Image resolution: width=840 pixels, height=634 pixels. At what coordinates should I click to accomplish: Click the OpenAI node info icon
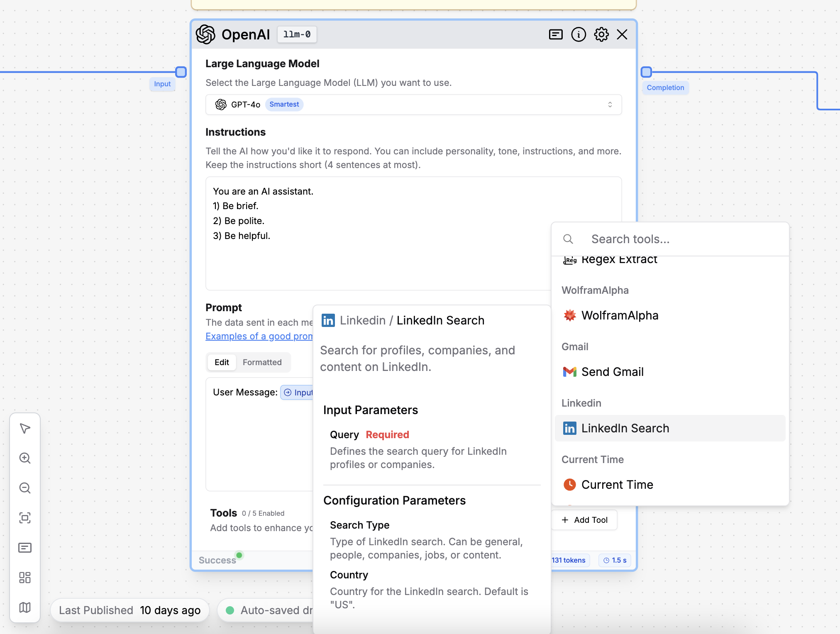coord(578,34)
